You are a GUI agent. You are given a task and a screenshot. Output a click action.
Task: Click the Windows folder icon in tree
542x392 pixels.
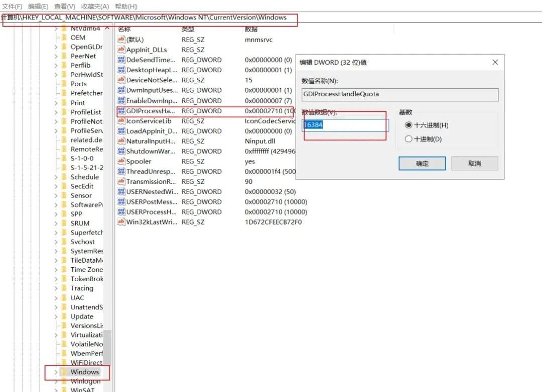[x=64, y=371]
